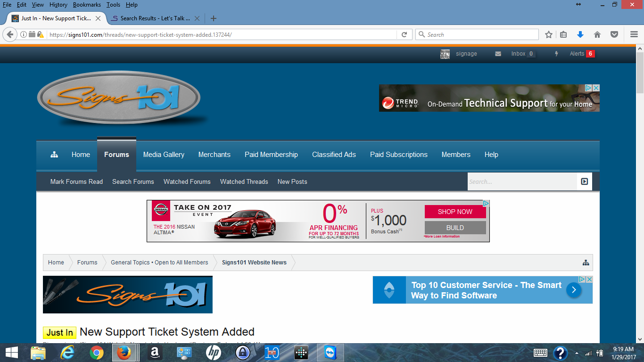Click scrollbar down arrow
Image resolution: width=644 pixels, height=362 pixels.
[640, 338]
